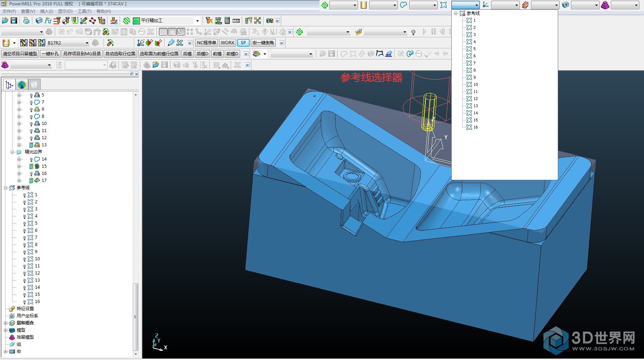Click the pattern icon beside the pencil

180,43
